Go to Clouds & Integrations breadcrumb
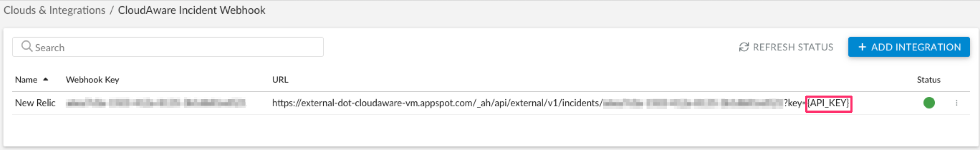The image size is (980, 150). coord(54,10)
